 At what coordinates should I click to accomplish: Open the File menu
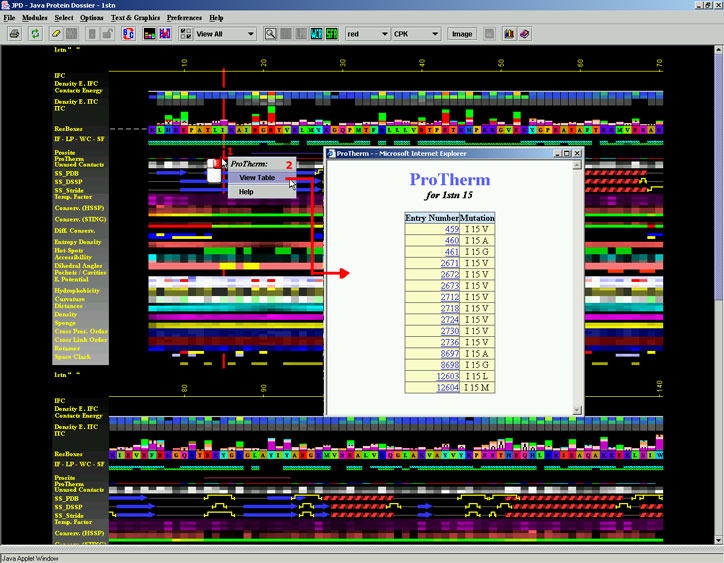[9, 18]
